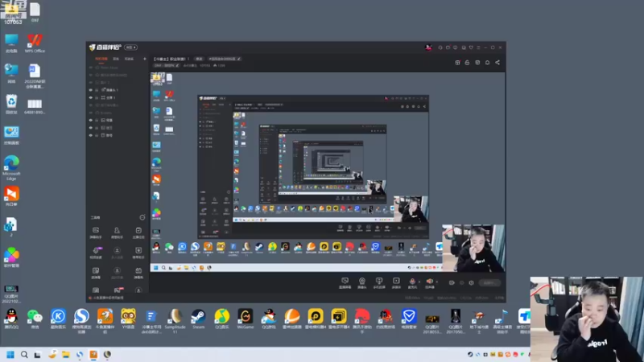Viewport: 644px width, 362px height.
Task: Open File Explorer from taskbar
Action: tap(66, 355)
